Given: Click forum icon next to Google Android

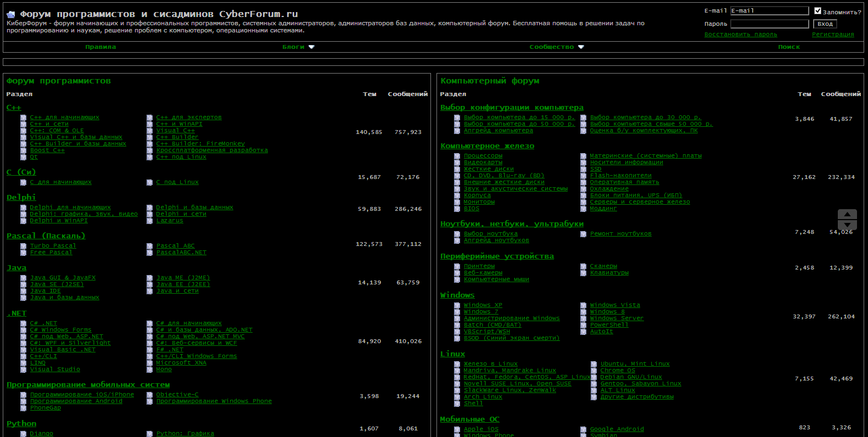Looking at the screenshot, I should click(x=584, y=429).
